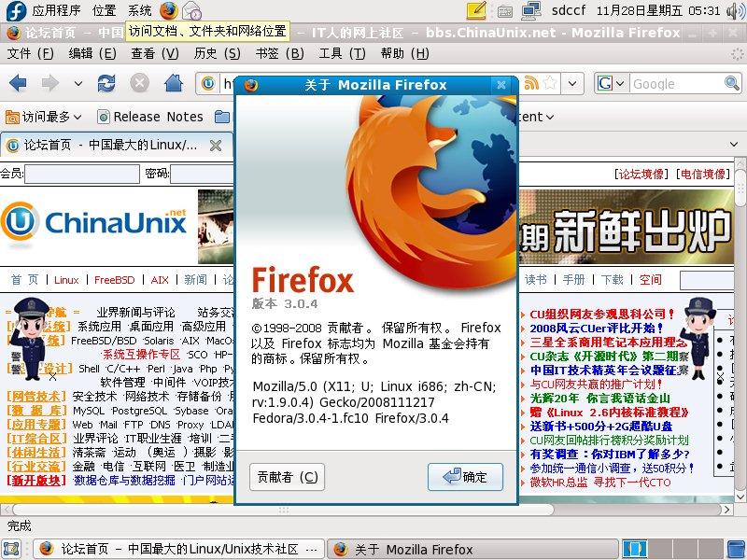Click Firefox icon in About dialog titlebar

tap(251, 85)
